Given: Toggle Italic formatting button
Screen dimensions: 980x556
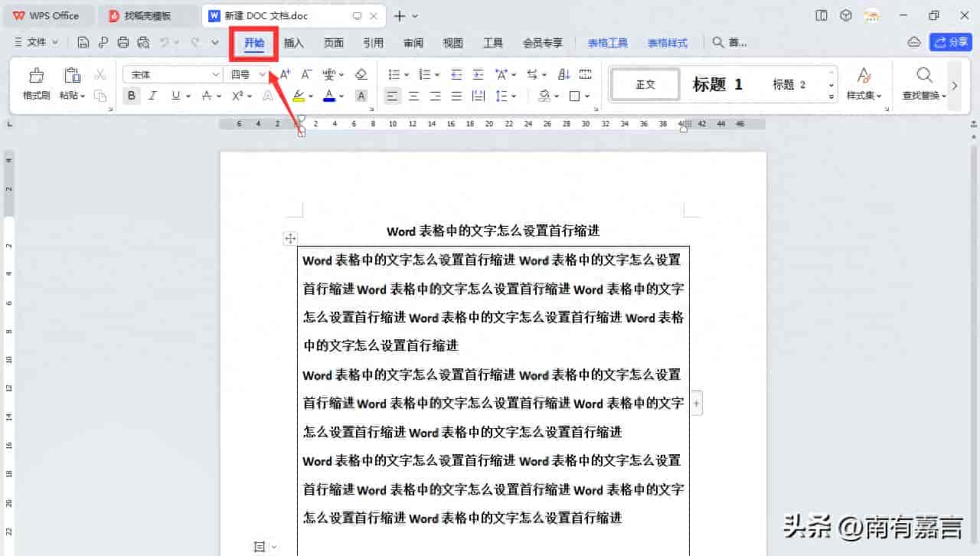Looking at the screenshot, I should pos(152,96).
